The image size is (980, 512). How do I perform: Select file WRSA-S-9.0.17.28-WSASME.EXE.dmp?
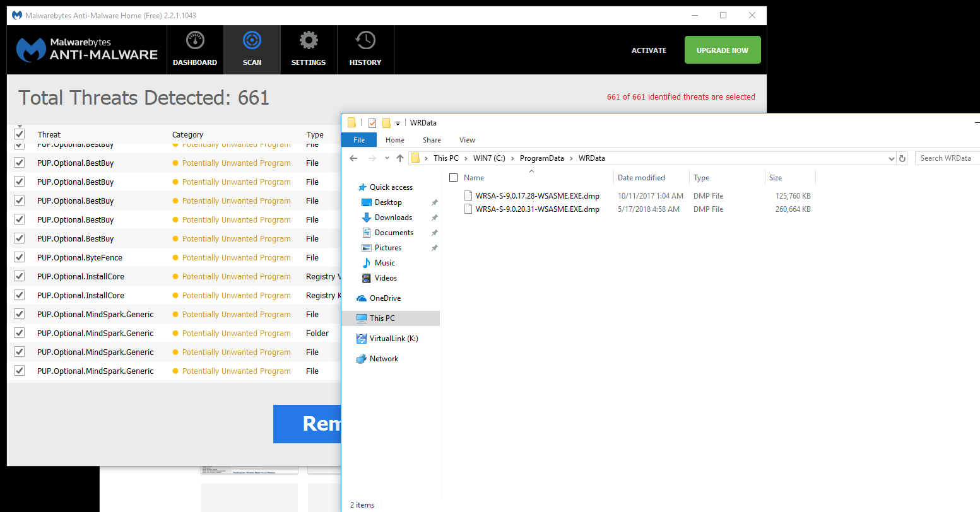coord(538,196)
